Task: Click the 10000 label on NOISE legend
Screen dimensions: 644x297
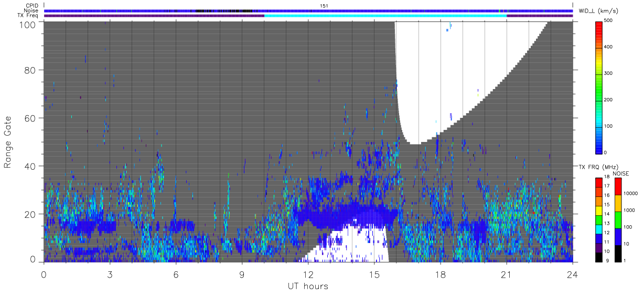Action: pyautogui.click(x=631, y=194)
